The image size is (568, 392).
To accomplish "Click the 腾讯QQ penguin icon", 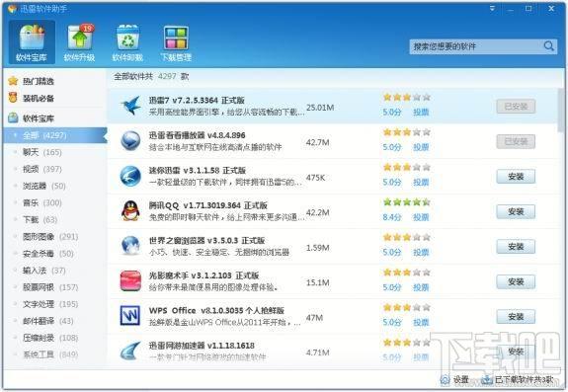I will [130, 210].
